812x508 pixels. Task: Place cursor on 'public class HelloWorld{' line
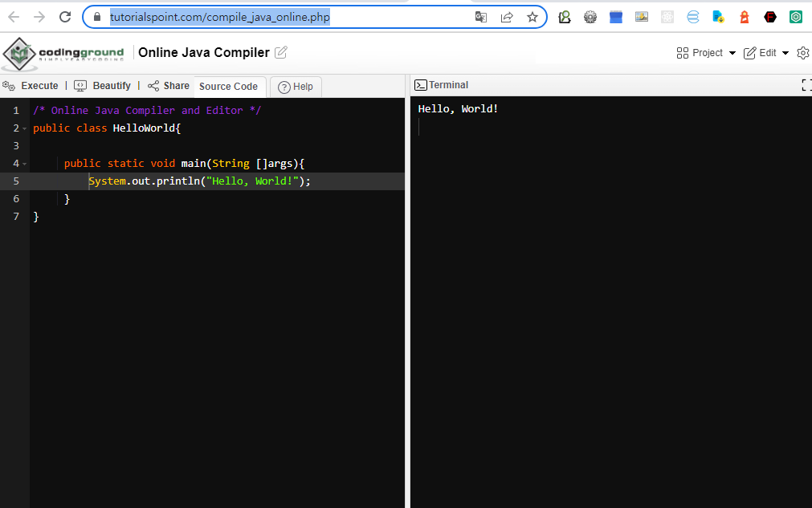pyautogui.click(x=107, y=128)
